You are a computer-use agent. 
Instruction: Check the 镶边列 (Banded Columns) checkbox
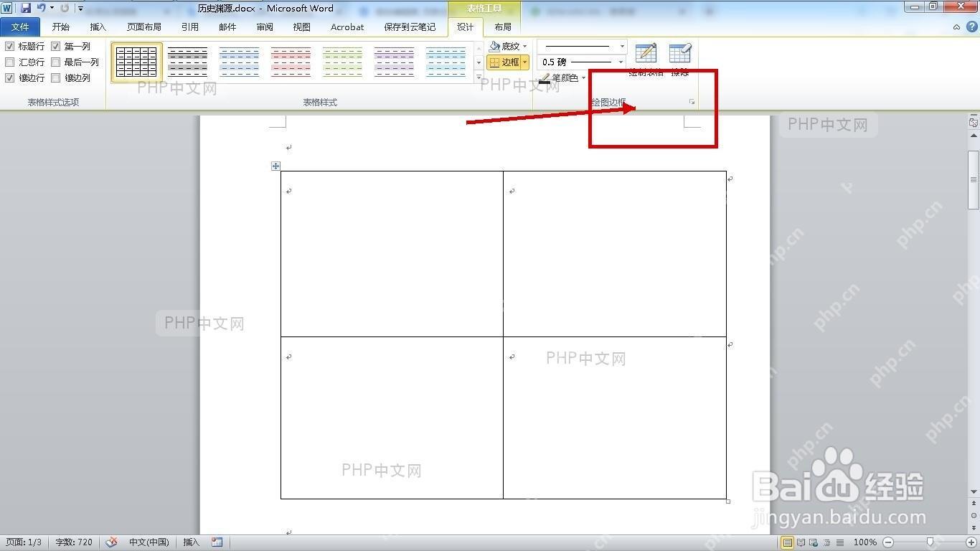(x=56, y=78)
